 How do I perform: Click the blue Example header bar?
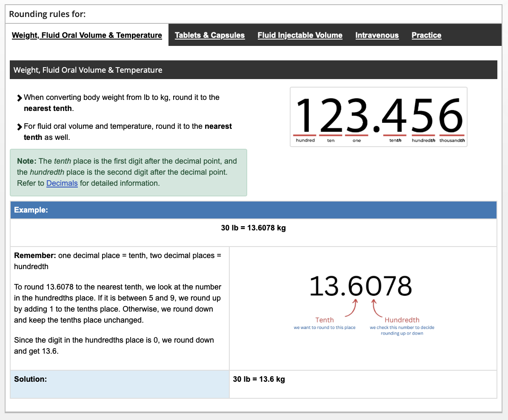[x=254, y=210]
